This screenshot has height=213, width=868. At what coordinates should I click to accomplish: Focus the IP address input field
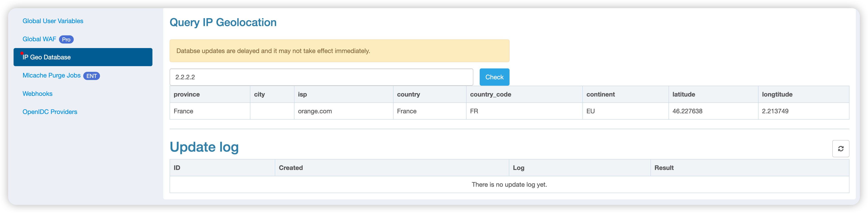(x=321, y=77)
